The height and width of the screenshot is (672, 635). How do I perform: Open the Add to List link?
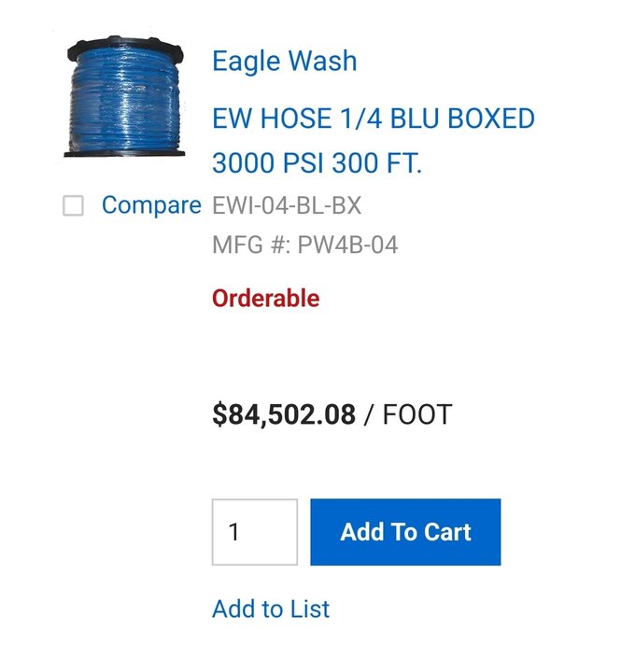pos(271,609)
